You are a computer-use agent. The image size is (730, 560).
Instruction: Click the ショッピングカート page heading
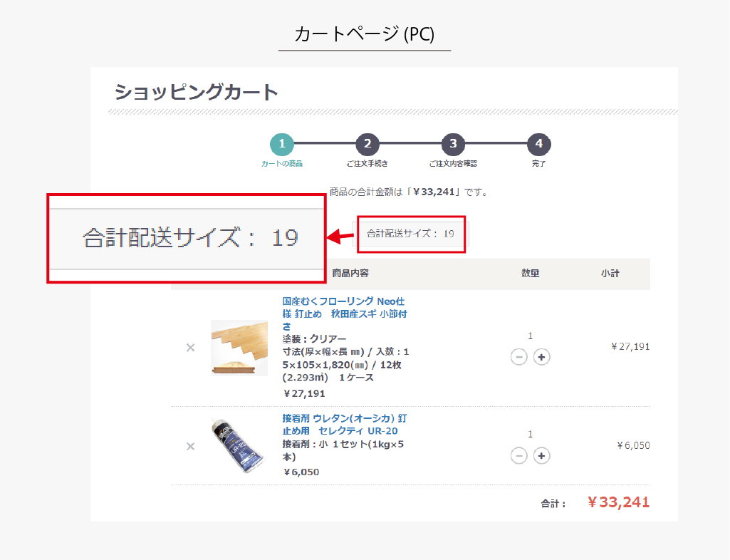pos(197,93)
